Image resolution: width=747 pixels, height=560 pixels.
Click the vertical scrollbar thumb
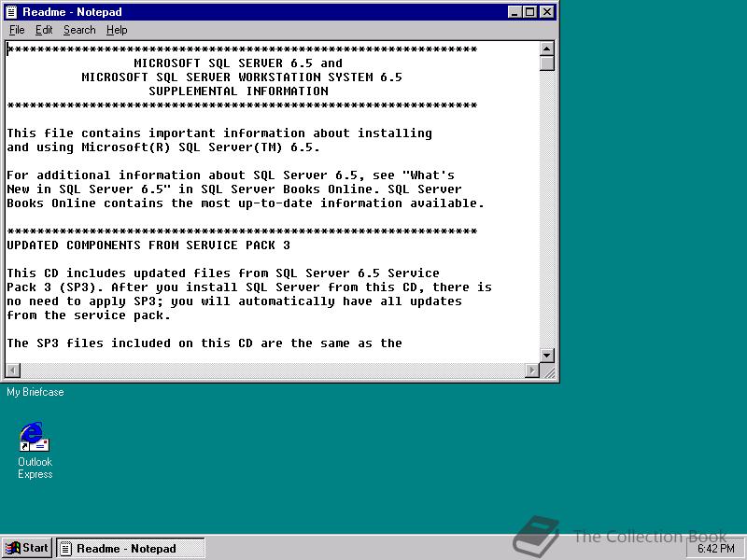tap(547, 63)
